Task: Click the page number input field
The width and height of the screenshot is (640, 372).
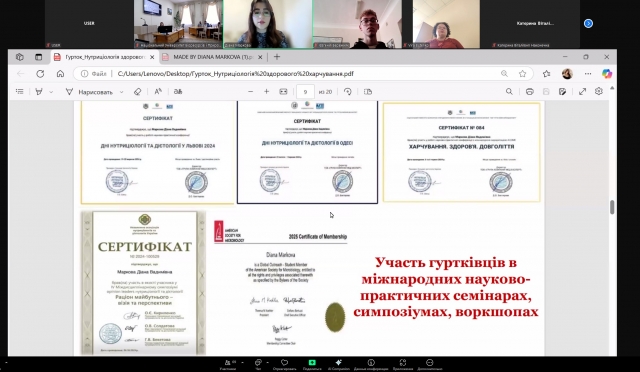Action: [305, 92]
